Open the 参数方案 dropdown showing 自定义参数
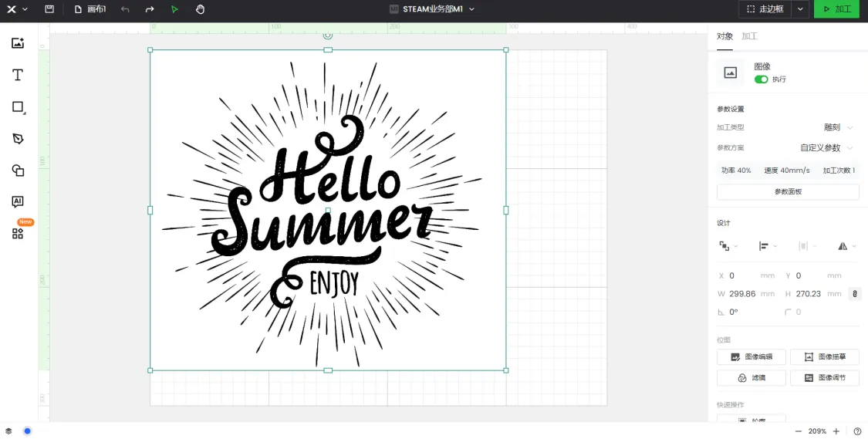This screenshot has width=868, height=439. click(x=827, y=148)
